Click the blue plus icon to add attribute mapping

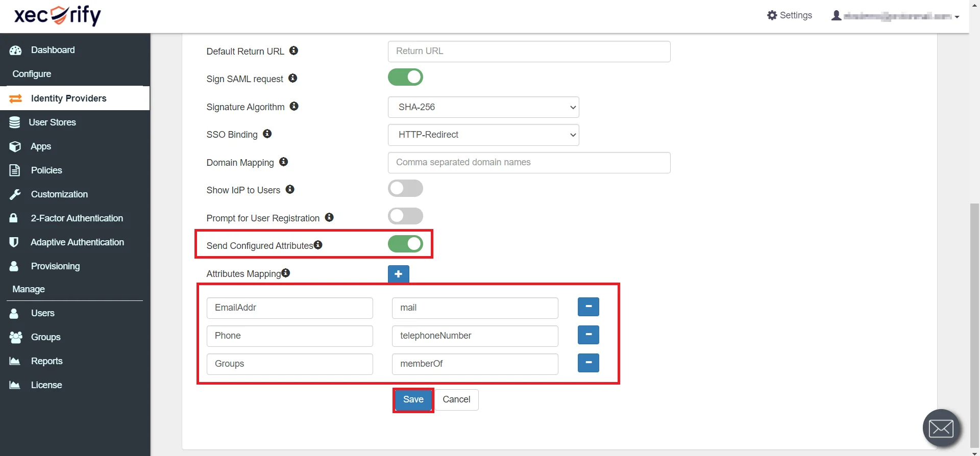[x=398, y=274]
